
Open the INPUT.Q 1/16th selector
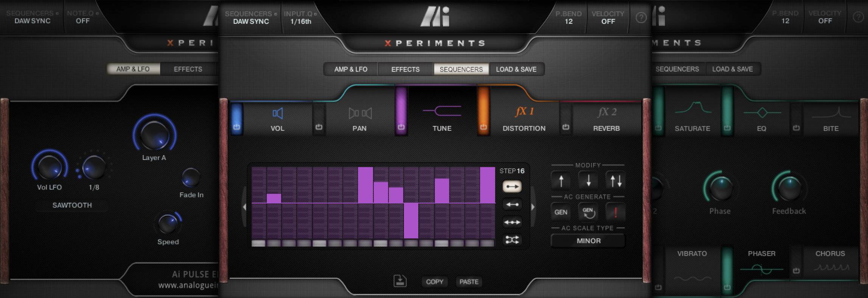click(x=301, y=18)
